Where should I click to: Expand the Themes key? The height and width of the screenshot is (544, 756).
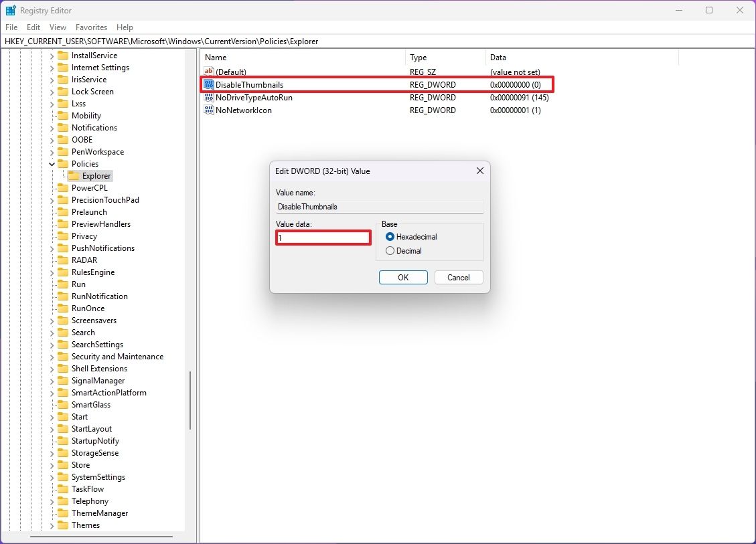click(52, 525)
